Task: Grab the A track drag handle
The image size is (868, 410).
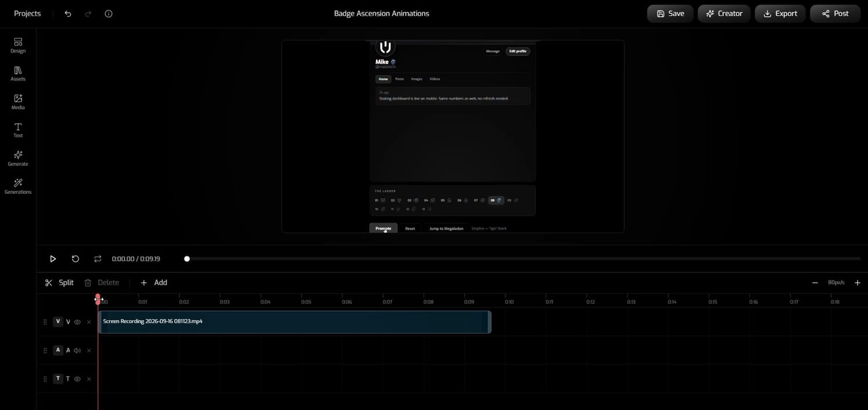Action: click(45, 350)
